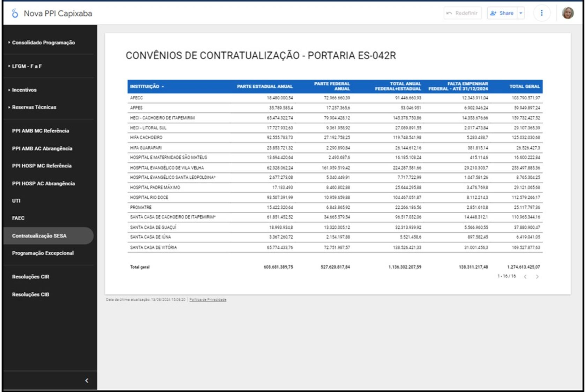This screenshot has width=585, height=392.
Task: Click the Looker Studio logo icon
Action: pos(15,14)
